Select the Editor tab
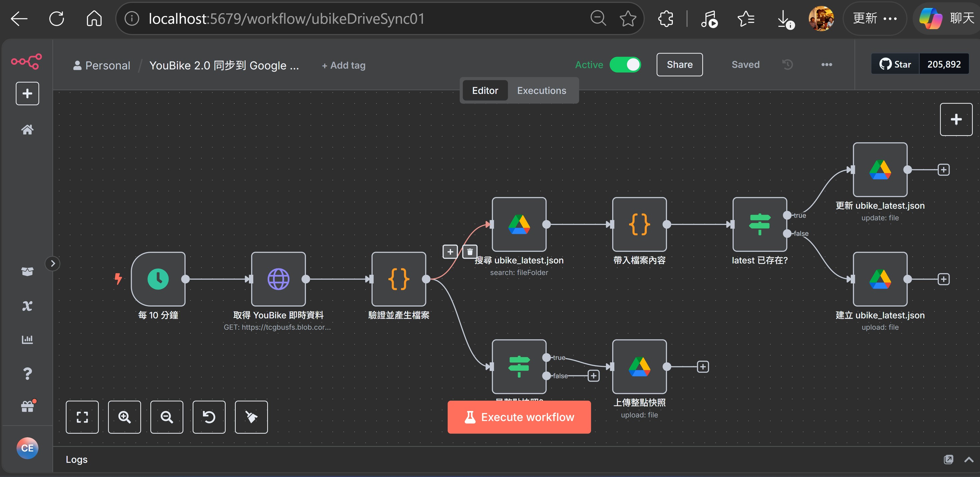Viewport: 980px width, 477px height. click(485, 91)
